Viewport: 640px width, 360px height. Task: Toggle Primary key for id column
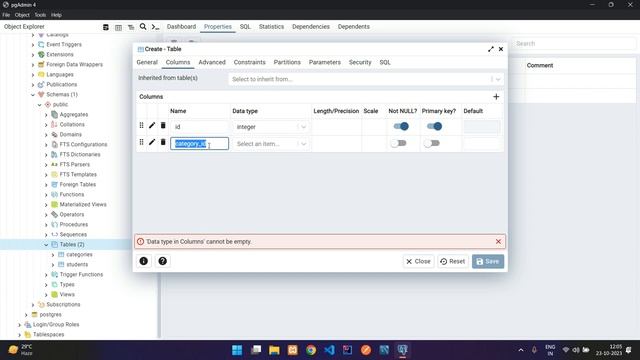(x=434, y=127)
